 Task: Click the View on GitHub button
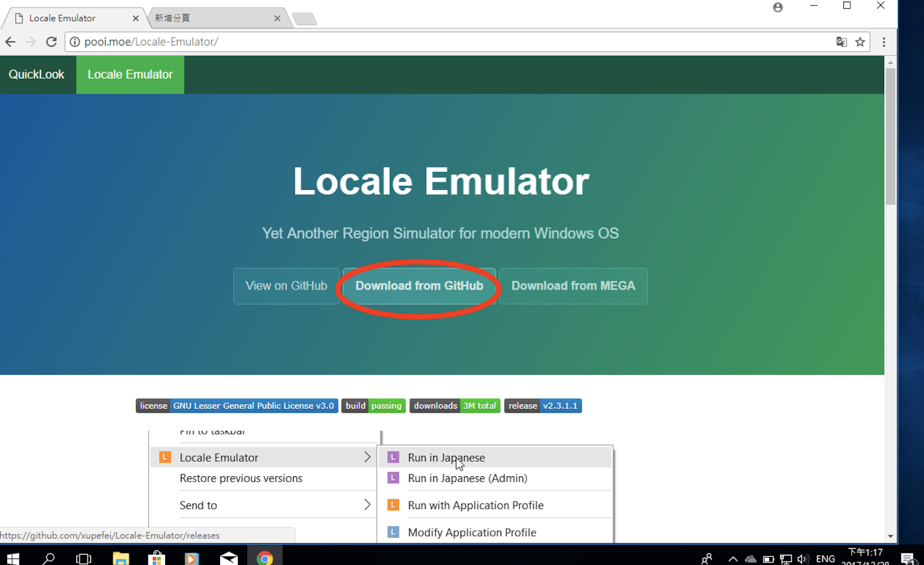point(286,286)
